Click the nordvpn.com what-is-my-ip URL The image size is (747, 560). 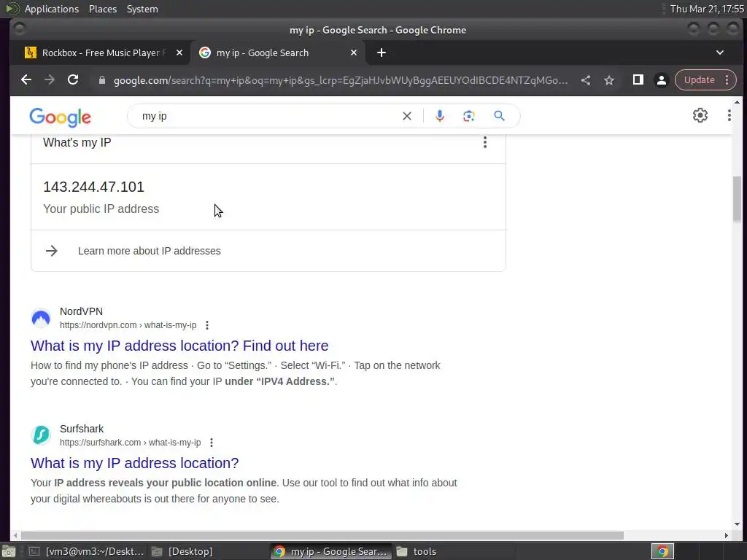point(128,325)
